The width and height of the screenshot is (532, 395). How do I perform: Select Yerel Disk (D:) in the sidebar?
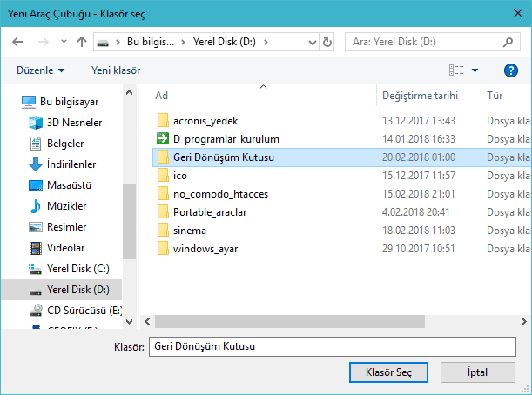point(62,290)
